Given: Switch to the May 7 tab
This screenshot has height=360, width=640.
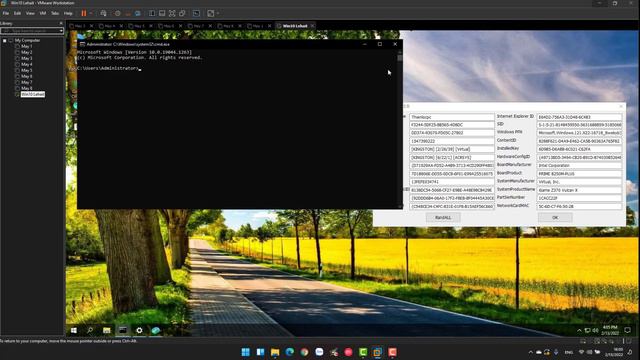Looking at the screenshot, I should [x=199, y=26].
